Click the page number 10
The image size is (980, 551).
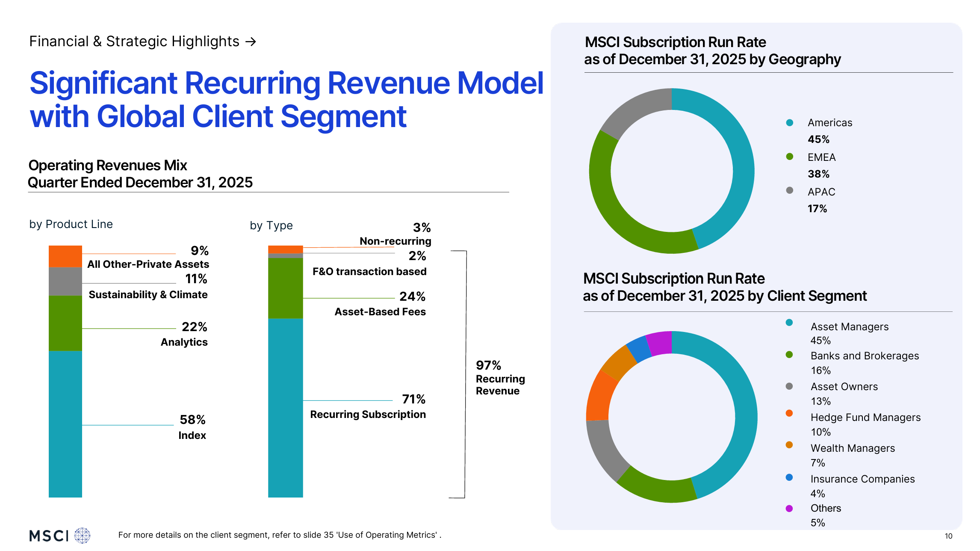[x=948, y=536]
